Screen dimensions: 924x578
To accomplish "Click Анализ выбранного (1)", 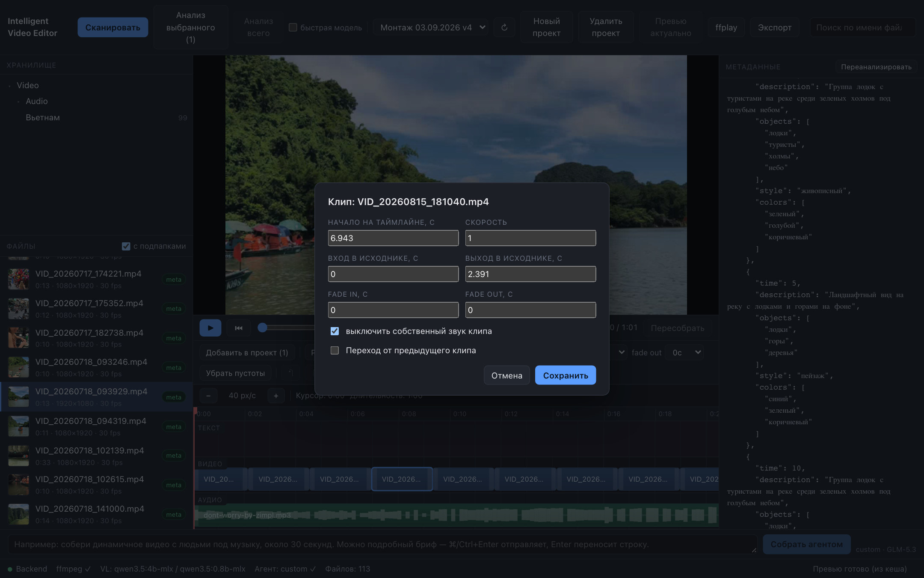I will (x=191, y=27).
